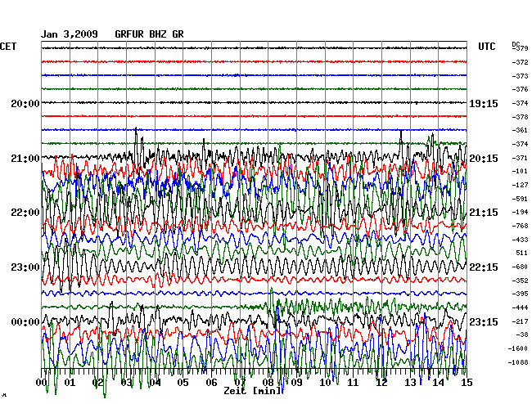Click the DC offset value '-768'
The image size is (532, 404).
(520, 226)
